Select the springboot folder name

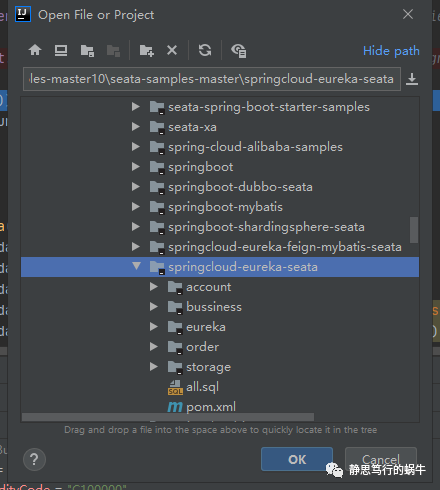[x=201, y=167]
